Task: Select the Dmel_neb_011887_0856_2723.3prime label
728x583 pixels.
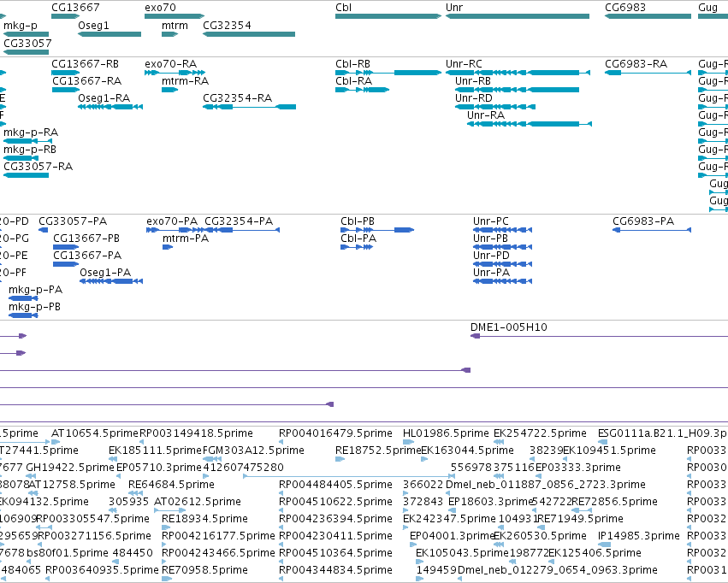Action: click(546, 484)
